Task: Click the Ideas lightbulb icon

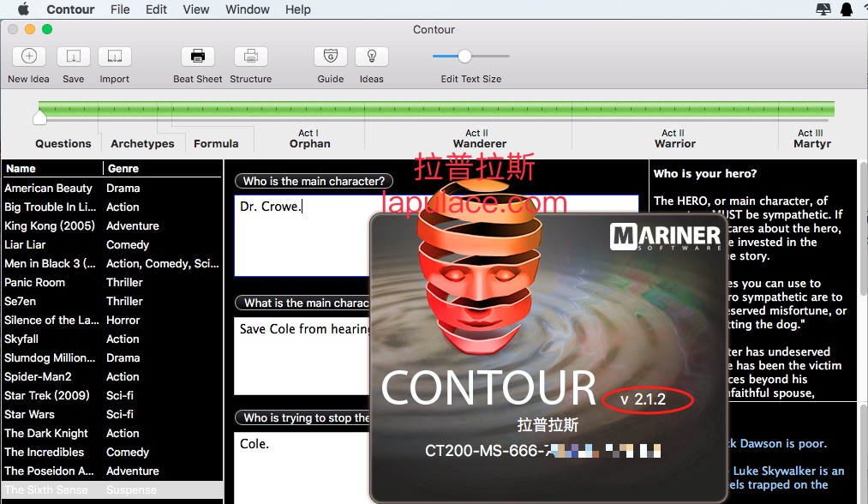Action: tap(371, 57)
